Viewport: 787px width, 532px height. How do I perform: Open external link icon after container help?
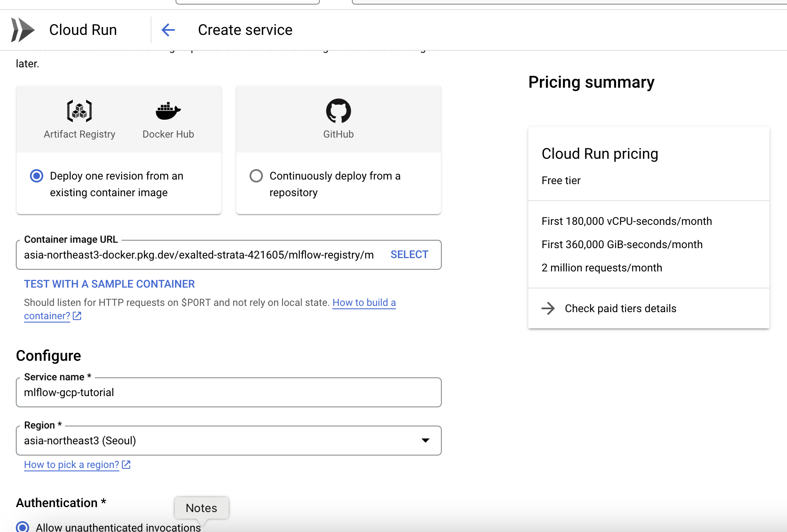(x=77, y=316)
